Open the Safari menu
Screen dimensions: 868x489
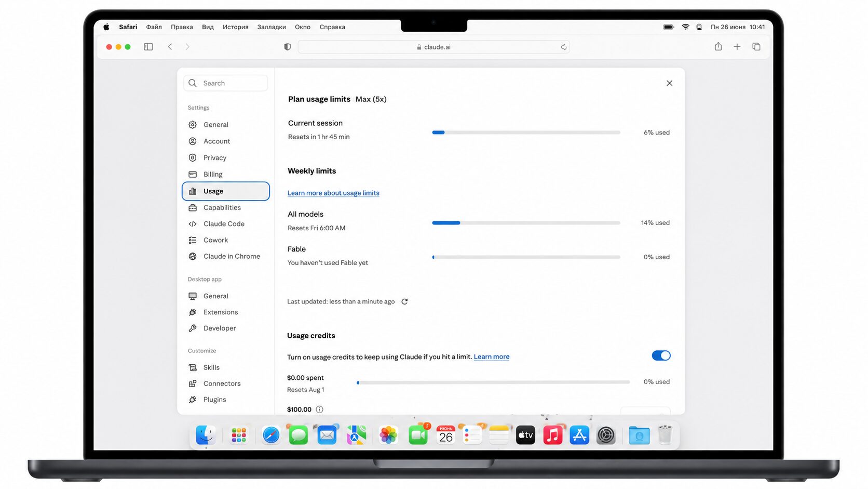click(x=128, y=27)
